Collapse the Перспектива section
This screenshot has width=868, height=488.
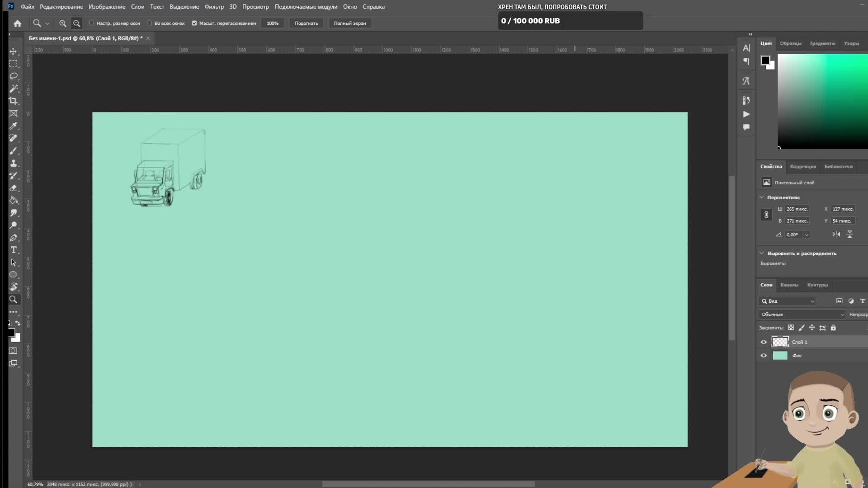762,197
